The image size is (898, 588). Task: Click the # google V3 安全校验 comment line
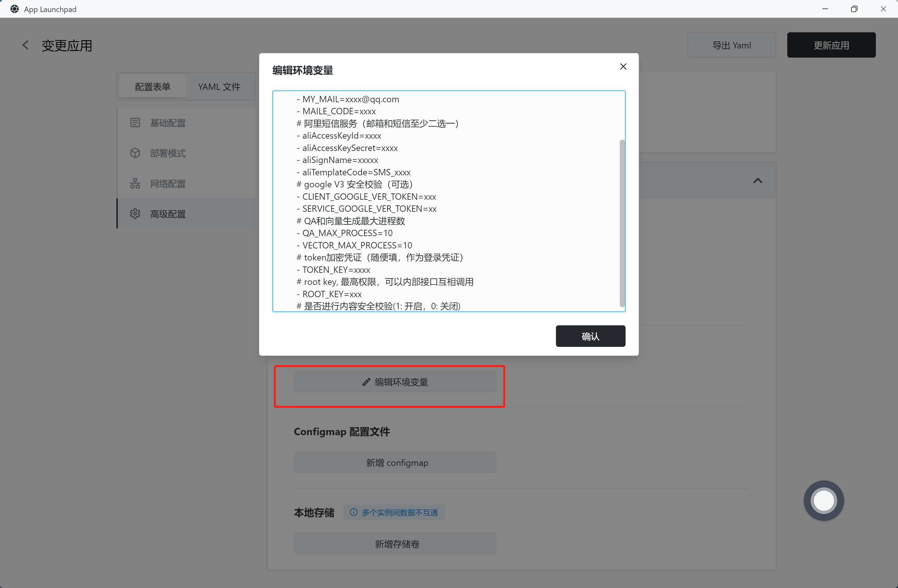(355, 185)
